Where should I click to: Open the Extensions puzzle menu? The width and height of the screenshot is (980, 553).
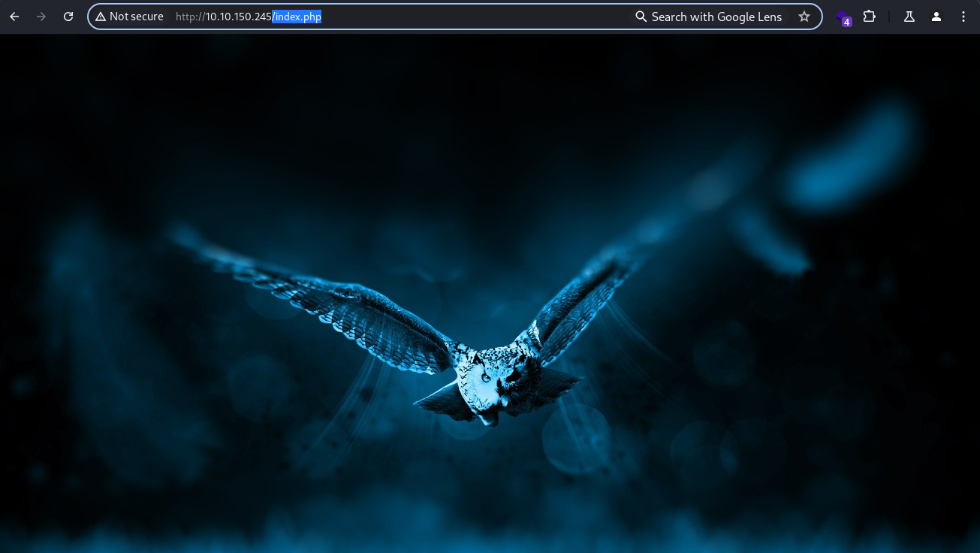[870, 17]
